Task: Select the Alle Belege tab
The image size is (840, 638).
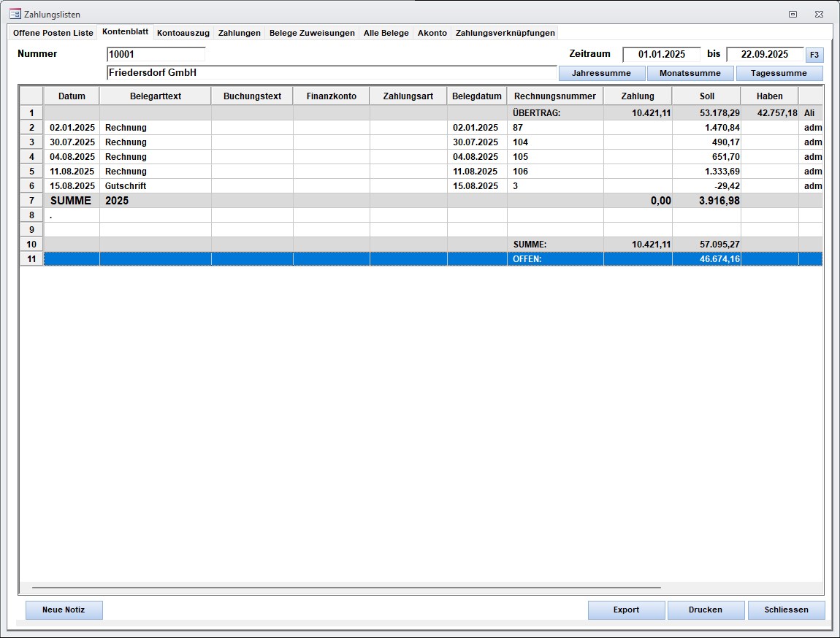Action: (x=386, y=33)
